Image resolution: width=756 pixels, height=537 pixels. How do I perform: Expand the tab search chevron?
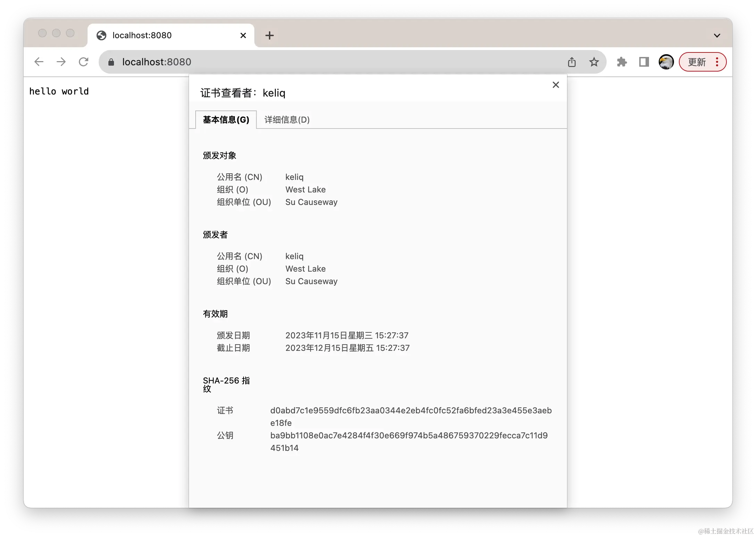[x=717, y=35]
